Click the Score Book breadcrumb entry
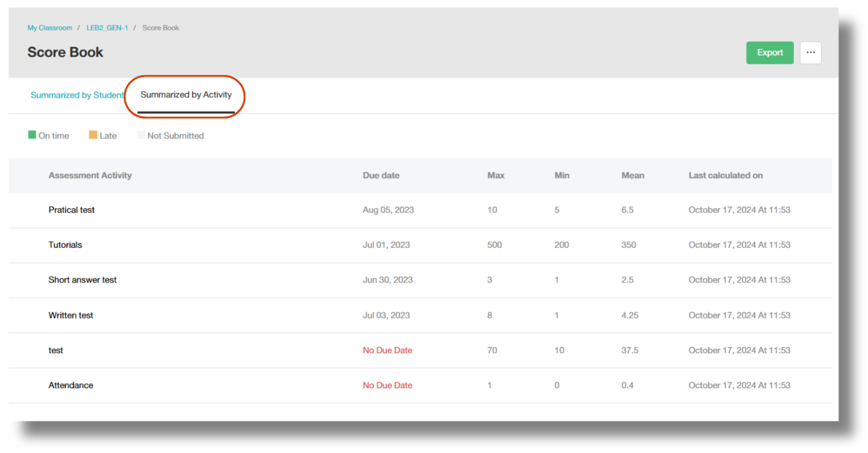868x453 pixels. click(160, 28)
